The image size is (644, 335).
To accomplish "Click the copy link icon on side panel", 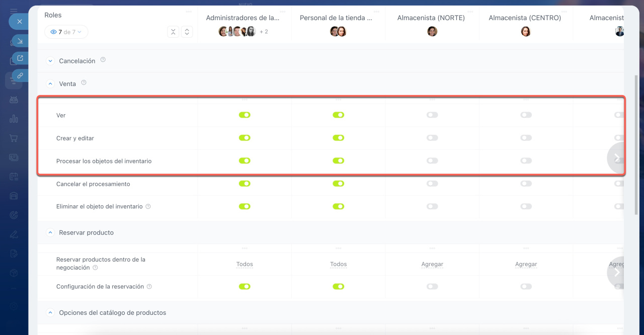I will (x=20, y=75).
